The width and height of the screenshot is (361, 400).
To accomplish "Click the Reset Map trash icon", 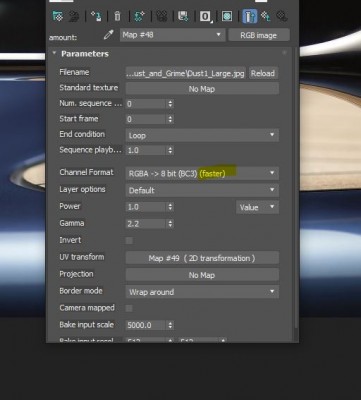I will pos(117,16).
